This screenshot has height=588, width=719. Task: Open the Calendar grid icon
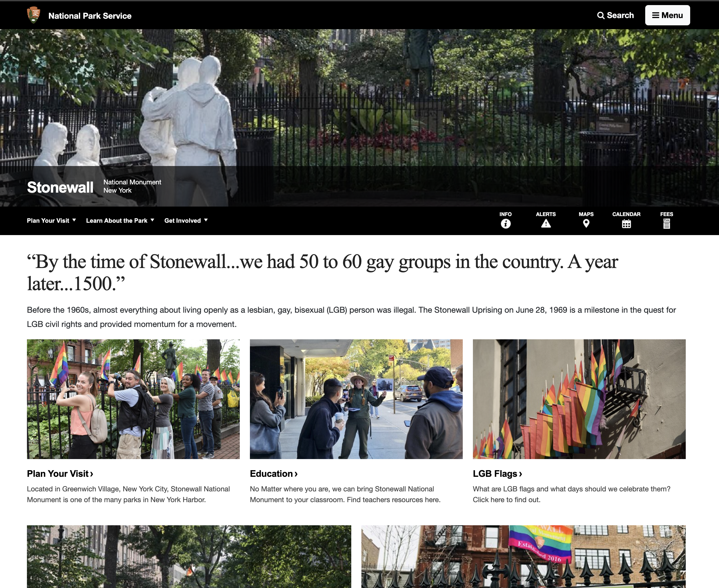pyautogui.click(x=626, y=224)
